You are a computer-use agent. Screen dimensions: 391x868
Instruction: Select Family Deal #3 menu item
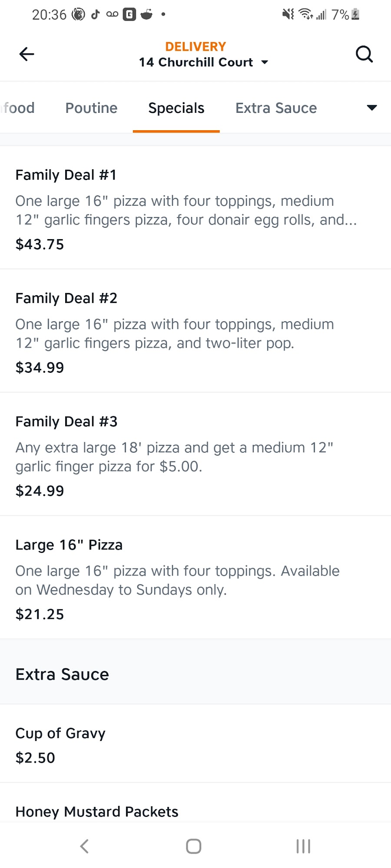(x=195, y=455)
